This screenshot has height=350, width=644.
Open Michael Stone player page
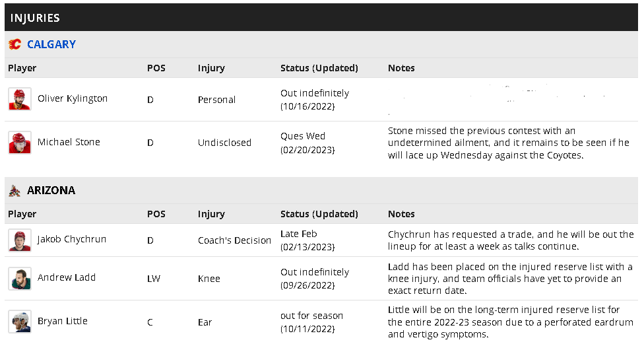(69, 142)
